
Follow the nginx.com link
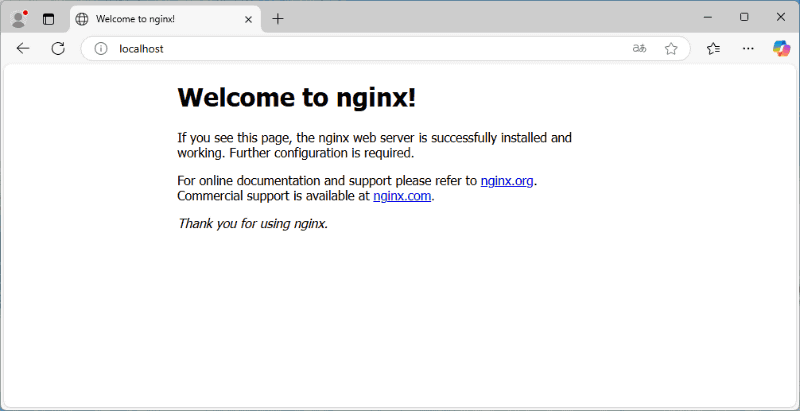pos(402,196)
